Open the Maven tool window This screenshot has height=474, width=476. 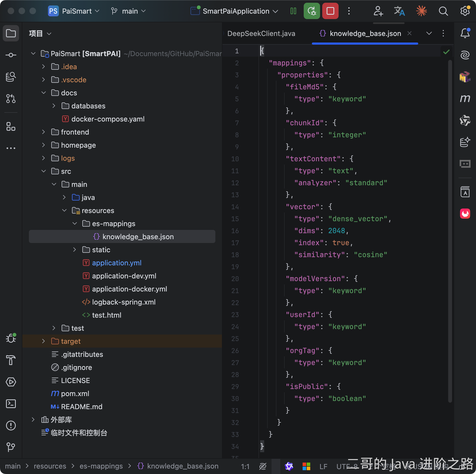coord(465,99)
